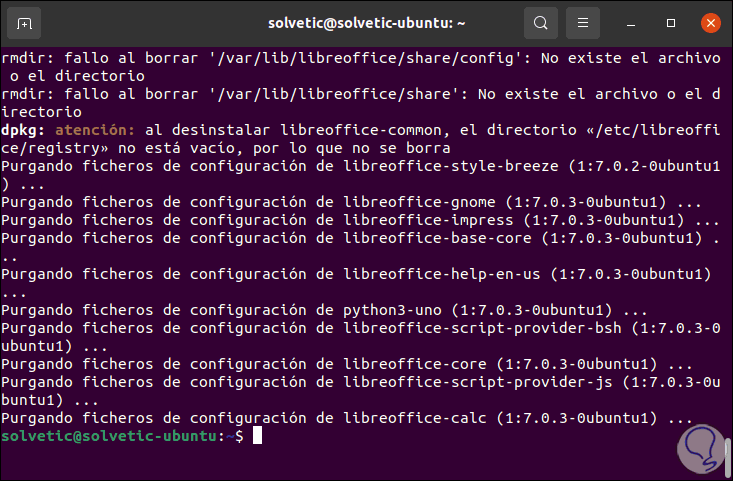Click the cursor at the prompt
Viewport: 733px width, 481px height.
pyautogui.click(x=257, y=436)
